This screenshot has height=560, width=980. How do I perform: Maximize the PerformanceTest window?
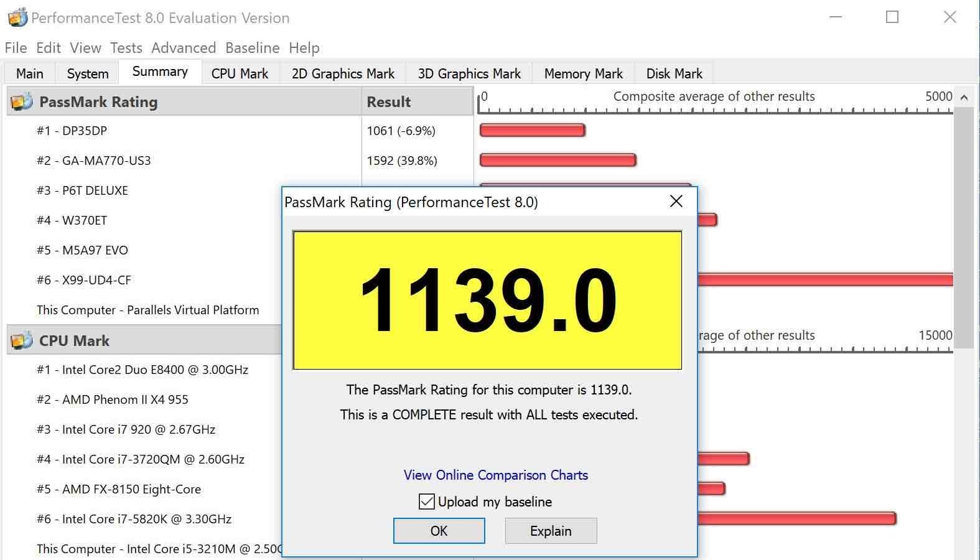[892, 17]
